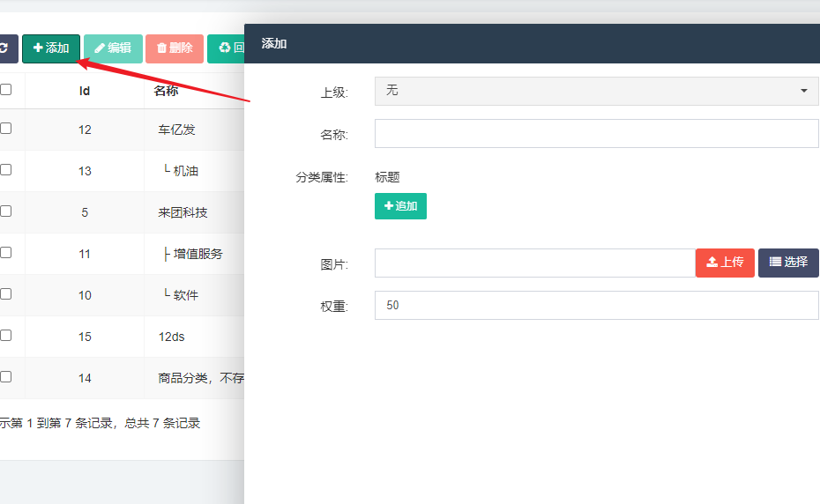Select the 增值服务 category name
Viewport: 820px width, 504px height.
coord(198,254)
